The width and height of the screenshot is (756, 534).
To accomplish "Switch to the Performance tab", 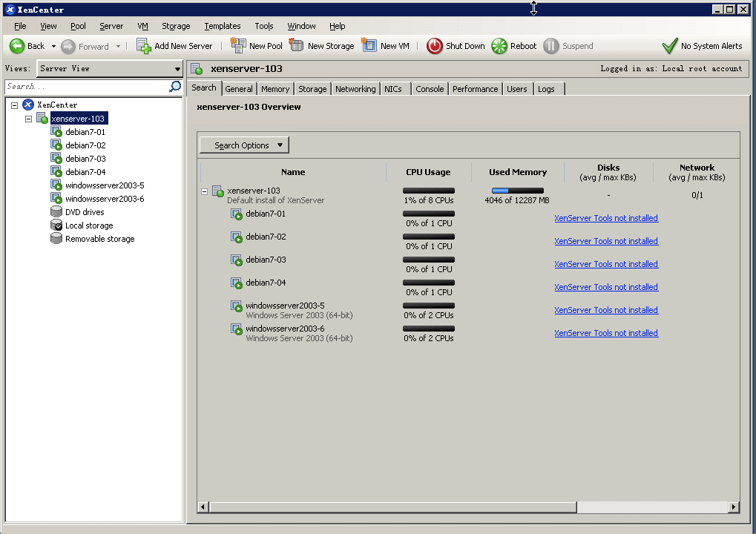I will click(475, 89).
